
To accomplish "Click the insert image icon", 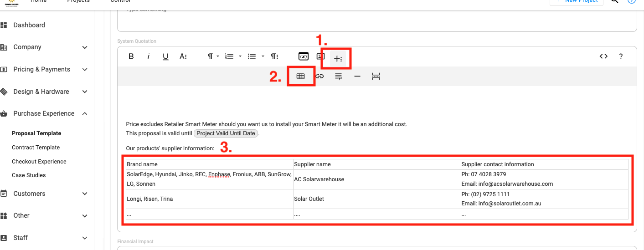I will tap(320, 56).
